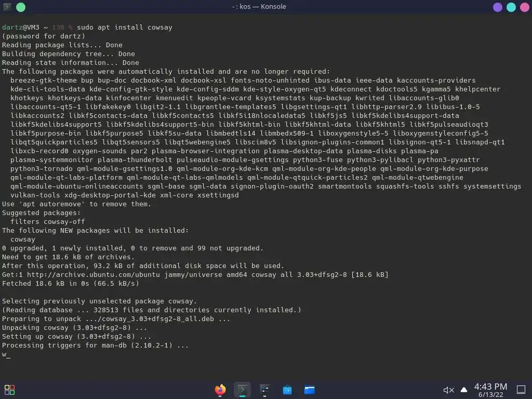Click the 'plasma-browser-integration' package name
The width and height of the screenshot is (532, 399).
click(206, 151)
